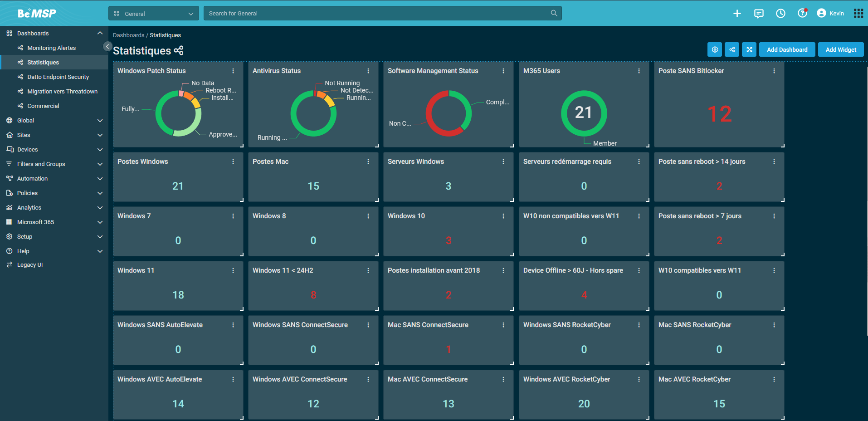868x421 pixels.
Task: Click the plus icon in top bar
Action: (x=737, y=14)
